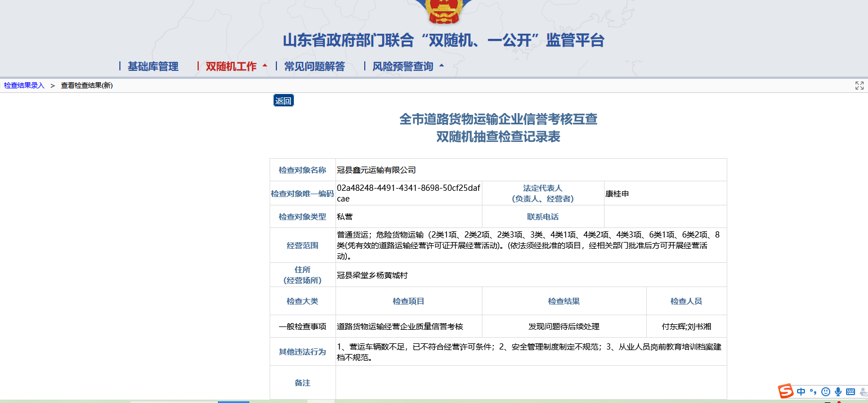Toggle Chinese punctuation mode in IME bar

[x=813, y=392]
